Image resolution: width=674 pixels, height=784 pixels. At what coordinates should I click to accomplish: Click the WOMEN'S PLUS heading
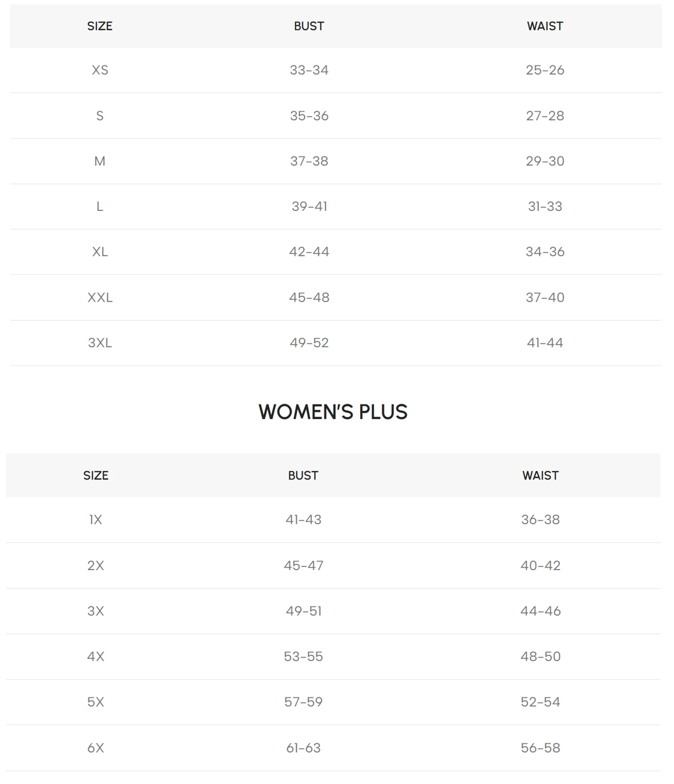(x=333, y=412)
